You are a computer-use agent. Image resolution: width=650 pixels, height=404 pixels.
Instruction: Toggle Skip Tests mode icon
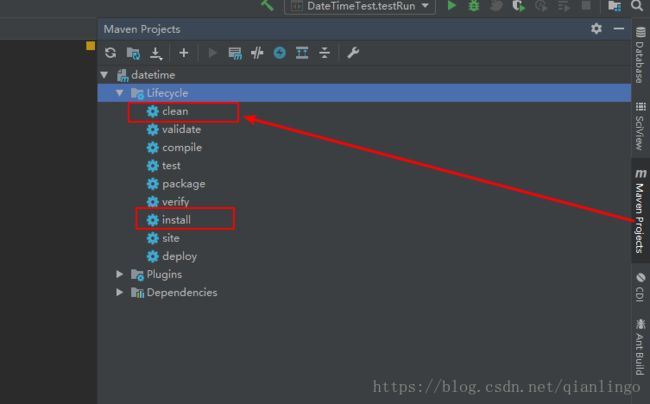click(x=280, y=53)
